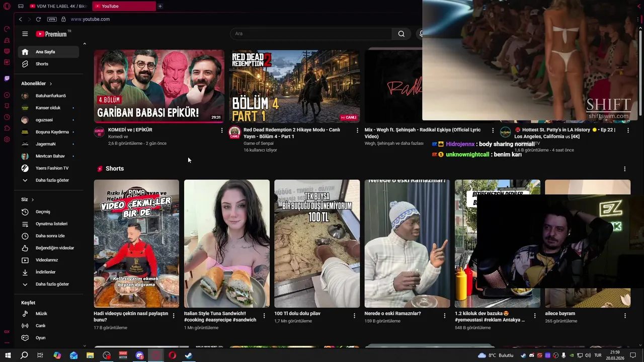The height and width of the screenshot is (362, 644).
Task: Open options for Nerede o eski Ramazanlar short
Action: pos(444,316)
